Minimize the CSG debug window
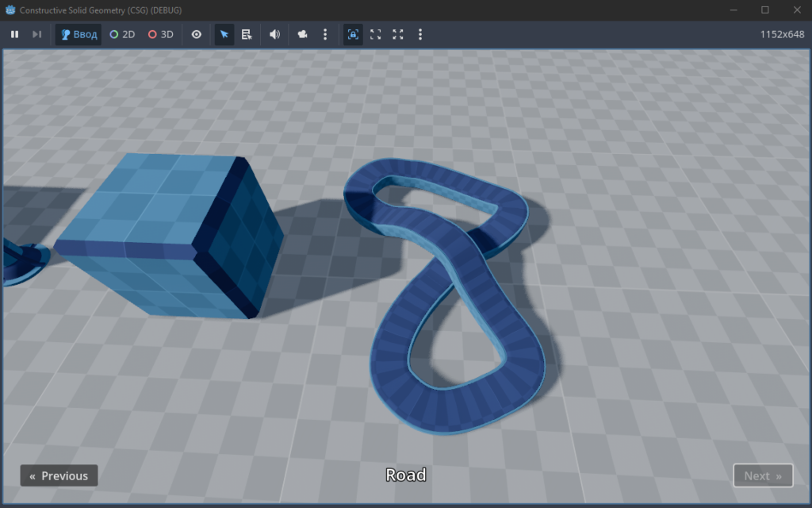The width and height of the screenshot is (812, 508). click(733, 10)
